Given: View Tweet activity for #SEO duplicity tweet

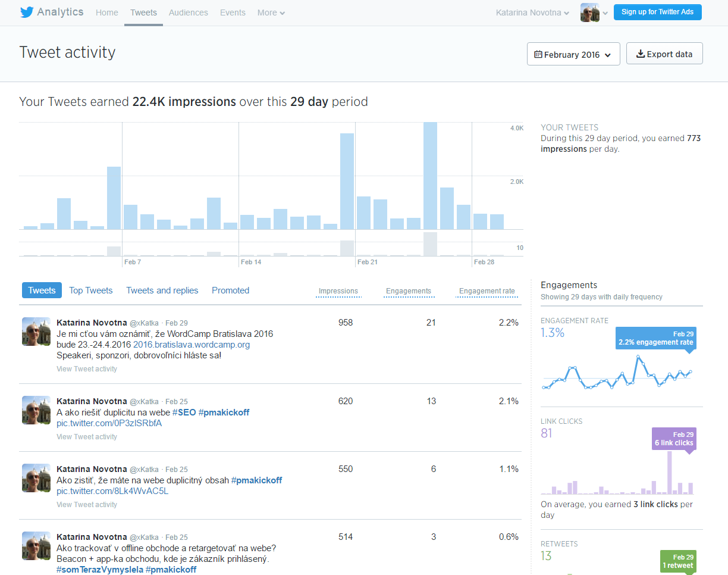Looking at the screenshot, I should point(87,437).
